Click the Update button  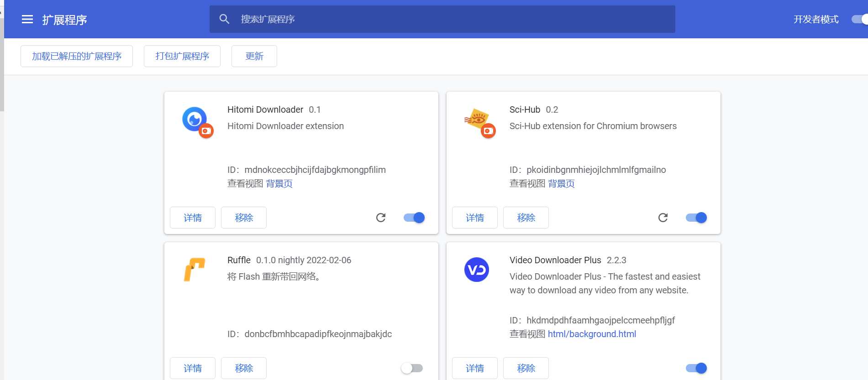tap(254, 56)
